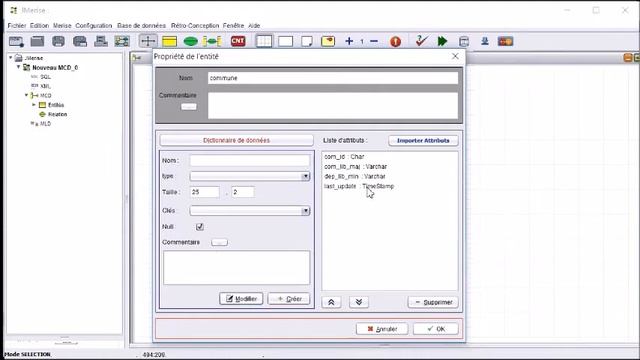640x360 pixels.
Task: Click the new MCD project toolbar icon
Action: (16, 41)
